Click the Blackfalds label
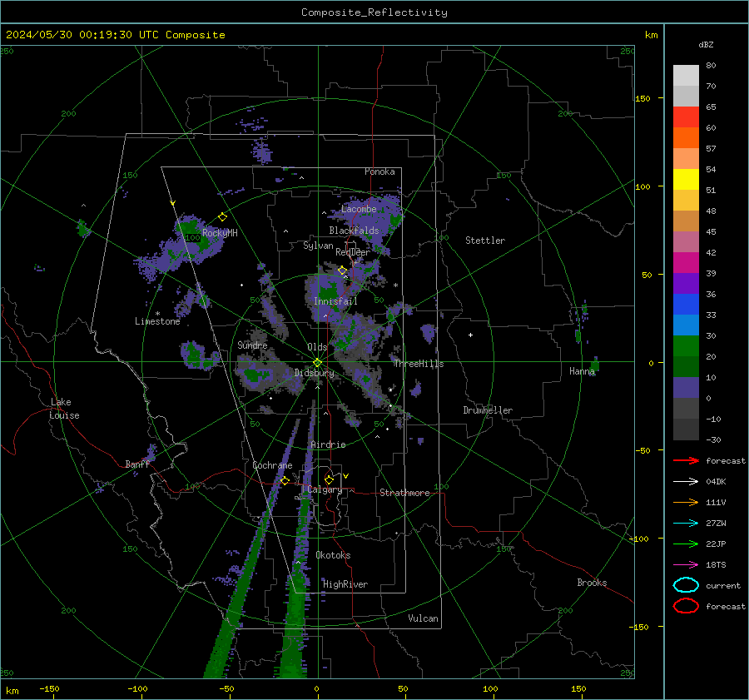This screenshot has width=749, height=700. click(x=354, y=231)
